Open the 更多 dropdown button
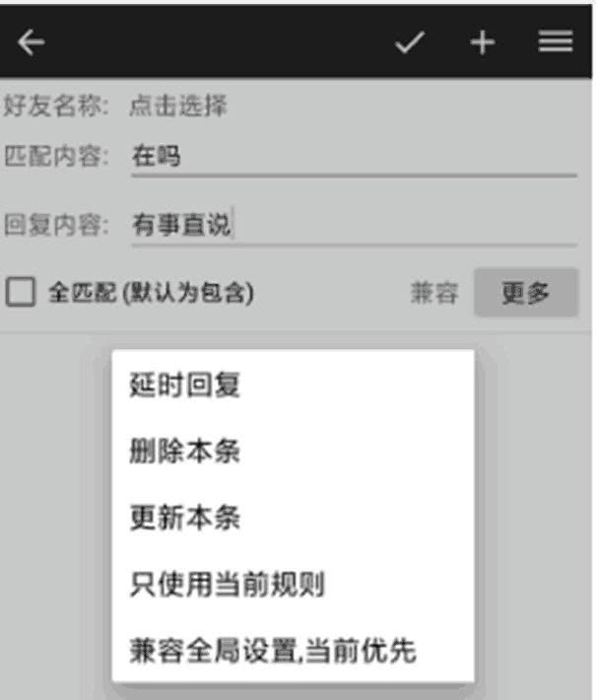Viewport: 596px width, 700px height. click(x=526, y=293)
